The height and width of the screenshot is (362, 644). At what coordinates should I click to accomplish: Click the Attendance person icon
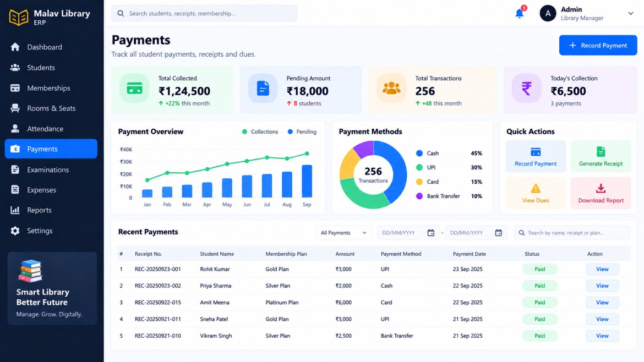pos(15,129)
